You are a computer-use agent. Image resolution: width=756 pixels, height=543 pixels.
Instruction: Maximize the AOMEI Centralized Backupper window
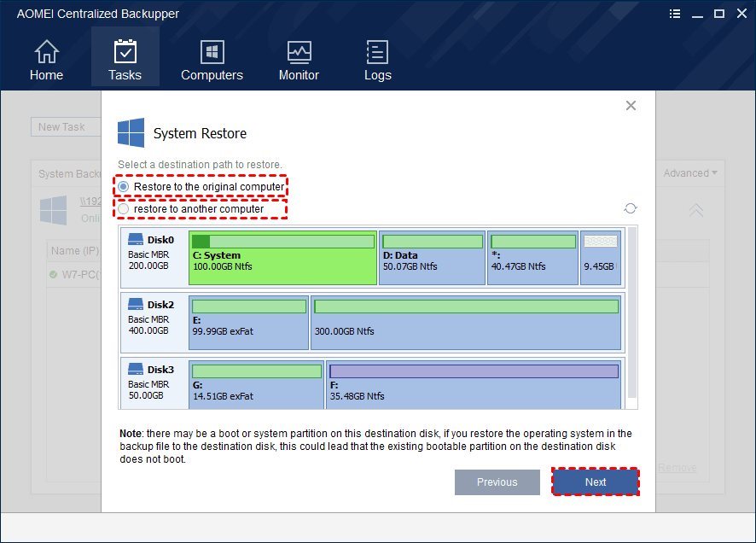719,14
